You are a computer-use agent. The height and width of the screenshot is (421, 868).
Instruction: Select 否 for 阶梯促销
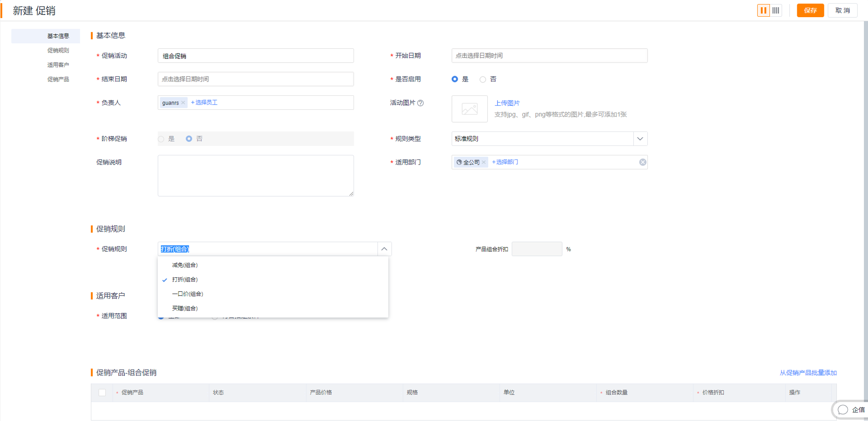click(x=189, y=139)
